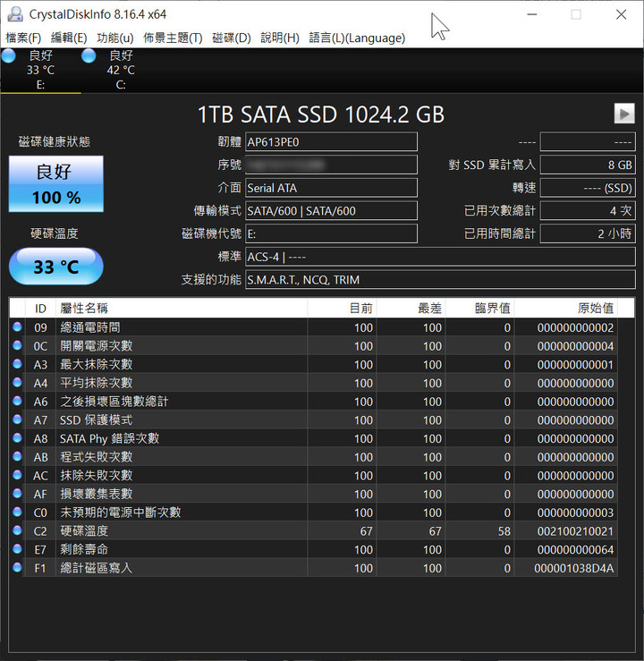644x661 pixels.
Task: Click the next disk arrow button
Action: click(x=624, y=114)
